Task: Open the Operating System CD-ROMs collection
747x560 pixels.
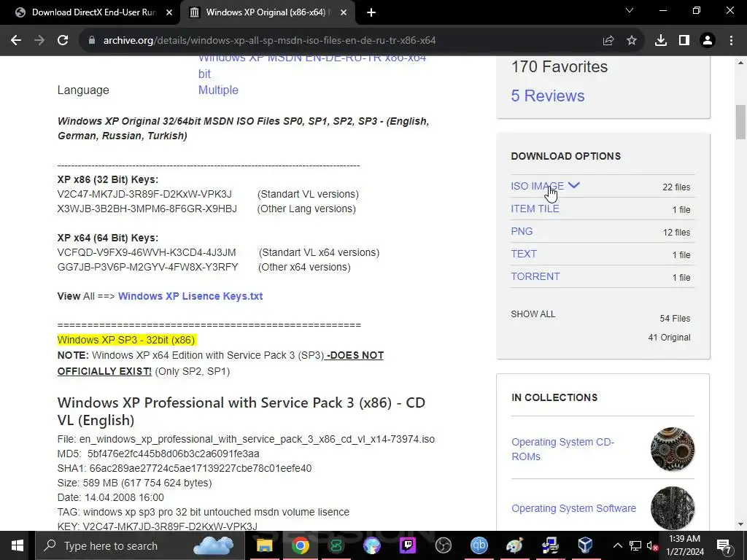Action: pos(562,449)
